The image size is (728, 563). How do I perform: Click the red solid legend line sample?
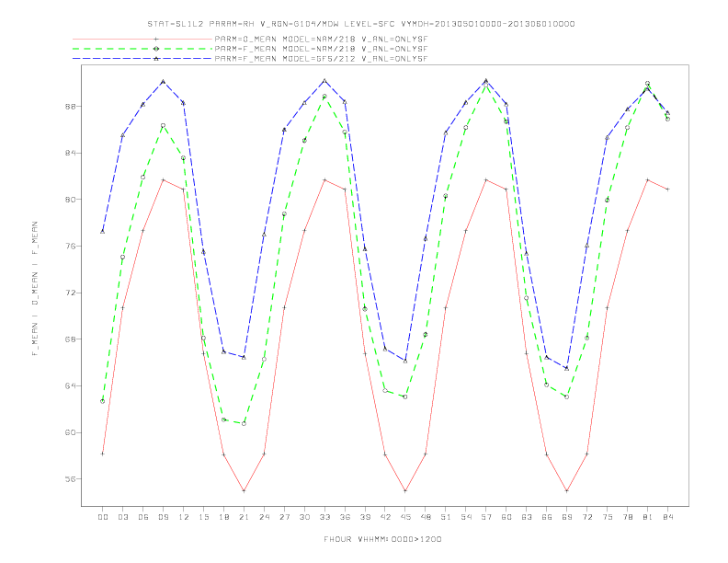click(x=142, y=39)
